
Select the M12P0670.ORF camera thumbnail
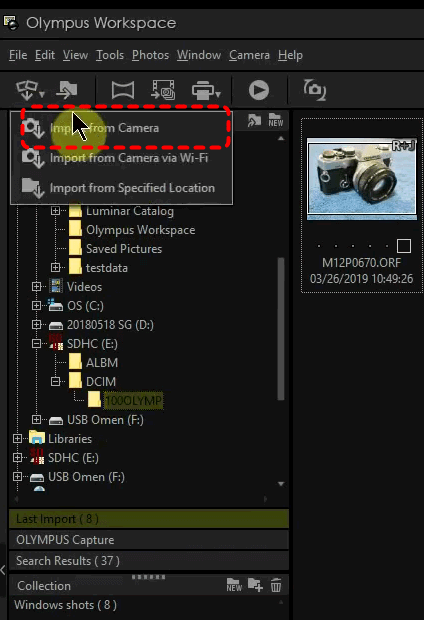[x=362, y=179]
